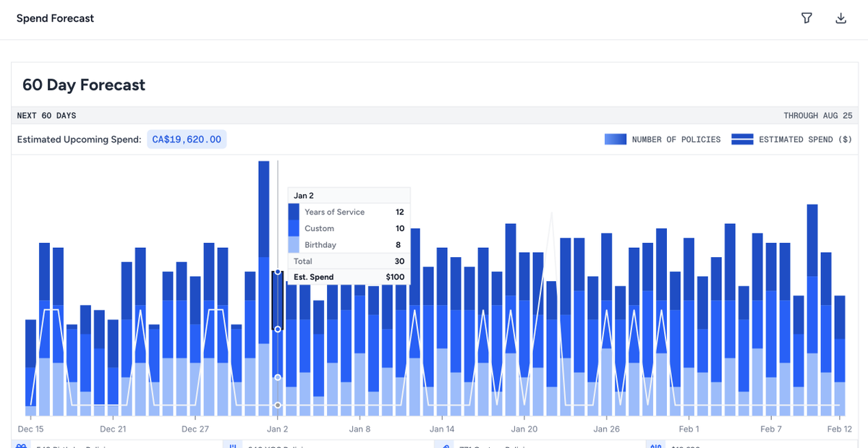Image resolution: width=868 pixels, height=448 pixels.
Task: Click the Total row in the tooltip
Action: tap(349, 261)
